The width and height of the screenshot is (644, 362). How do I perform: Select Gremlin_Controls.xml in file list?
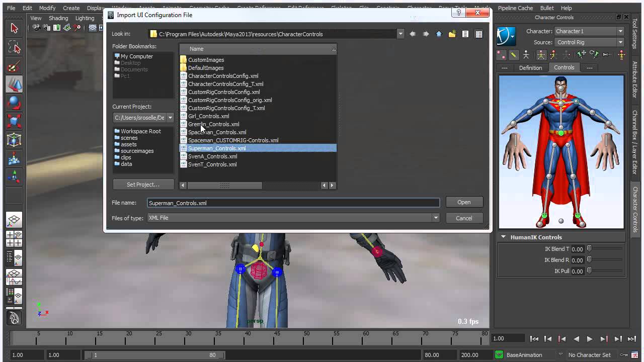pos(213,124)
